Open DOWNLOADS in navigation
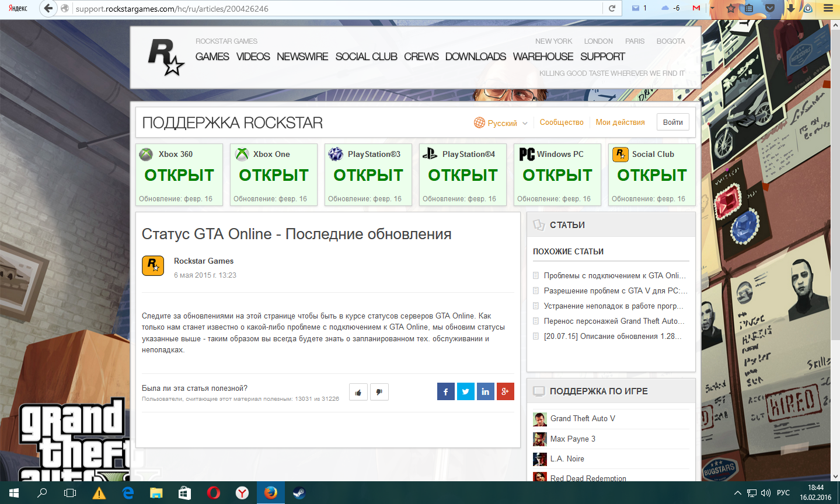This screenshot has height=504, width=840. click(x=476, y=57)
